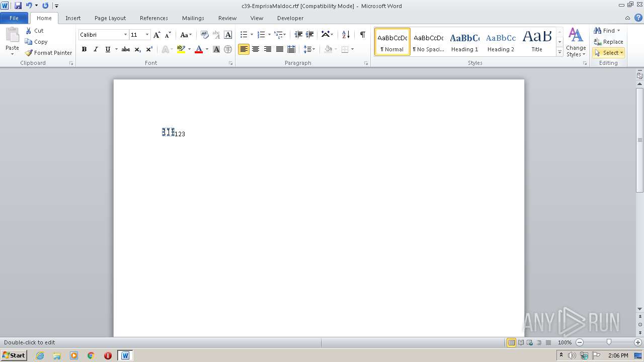Expand underline style options
This screenshot has height=362, width=644.
pos(116,49)
